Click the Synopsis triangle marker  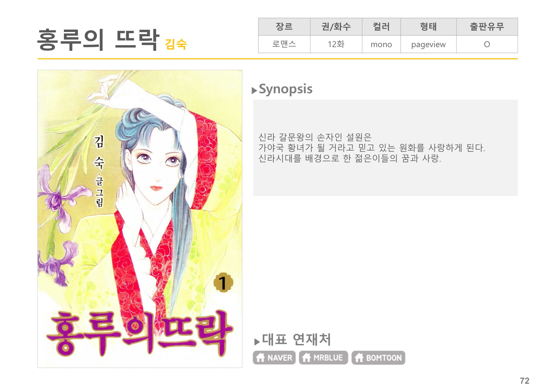(254, 91)
